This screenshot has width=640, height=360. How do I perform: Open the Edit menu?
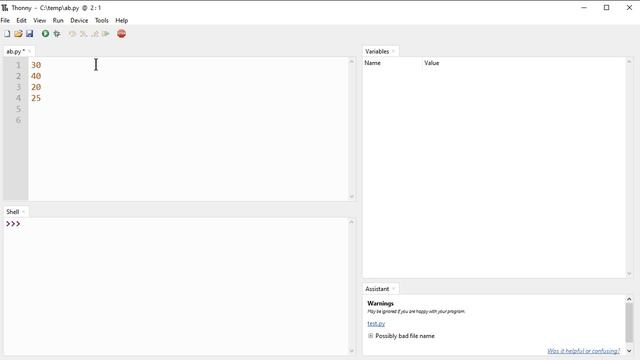pos(21,20)
